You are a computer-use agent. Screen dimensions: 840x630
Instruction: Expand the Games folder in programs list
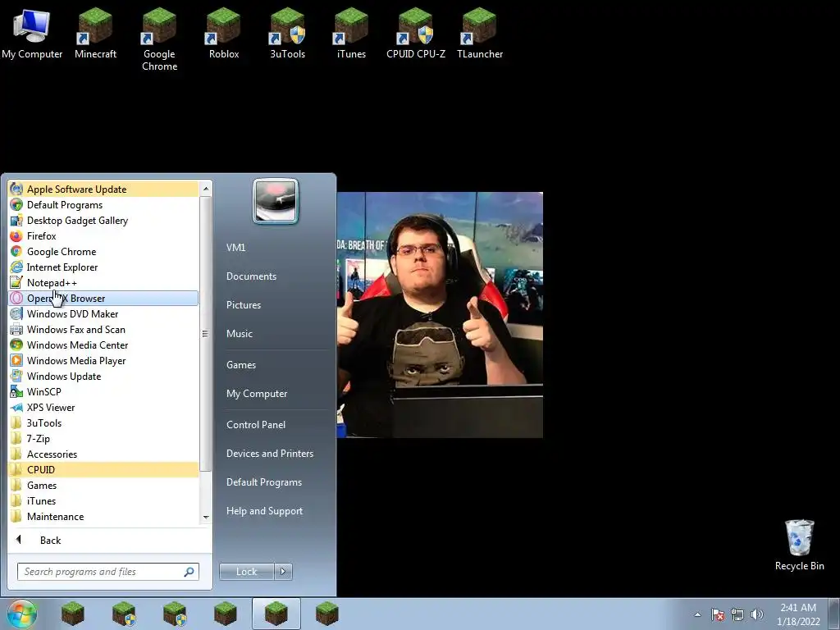coord(103,486)
